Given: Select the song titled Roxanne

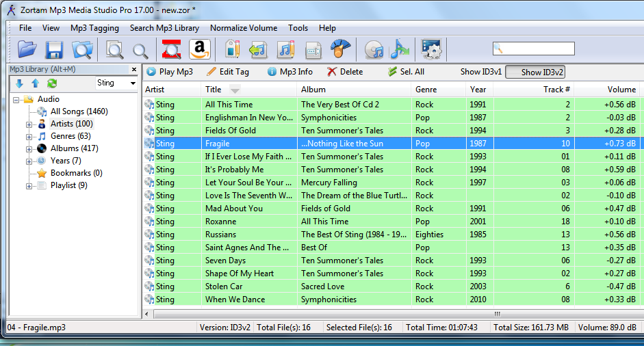Looking at the screenshot, I should click(x=220, y=222).
